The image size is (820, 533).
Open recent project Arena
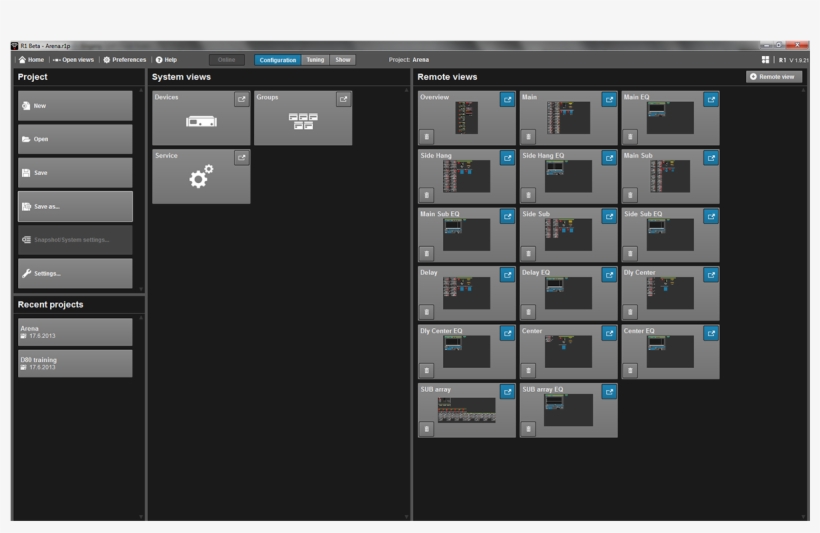coord(75,332)
